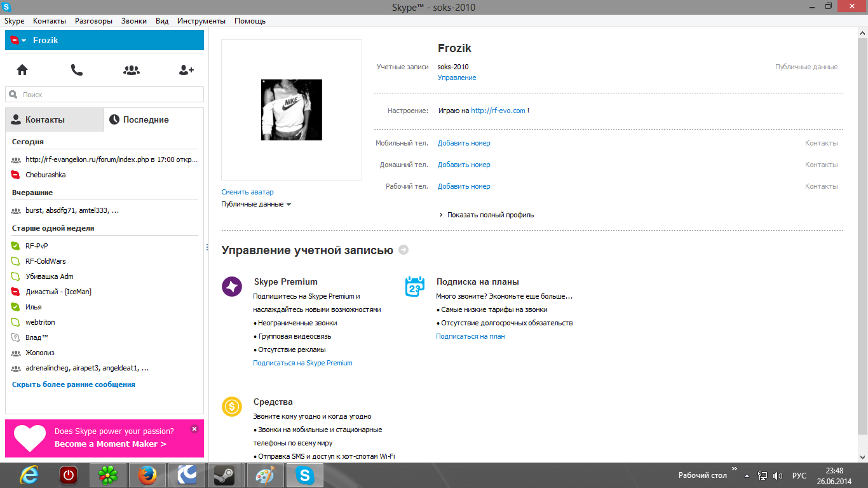This screenshot has height=488, width=868.
Task: Open Контакты visibility for Мобильный тел.
Action: [822, 143]
